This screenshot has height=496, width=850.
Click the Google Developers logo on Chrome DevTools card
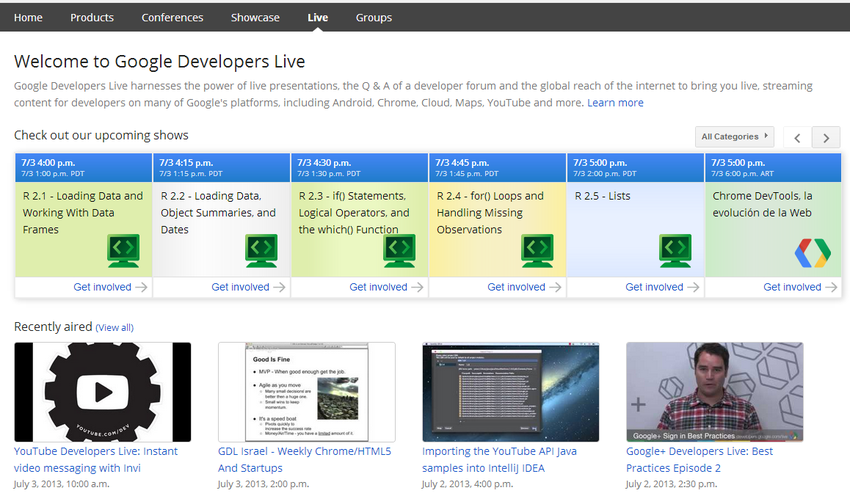point(812,252)
